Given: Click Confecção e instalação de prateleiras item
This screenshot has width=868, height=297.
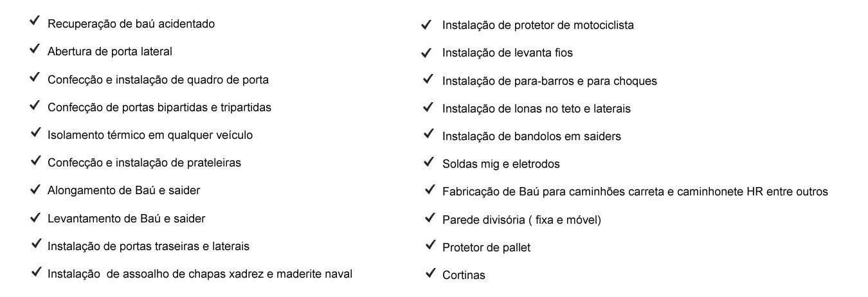Looking at the screenshot, I should coord(144,163).
